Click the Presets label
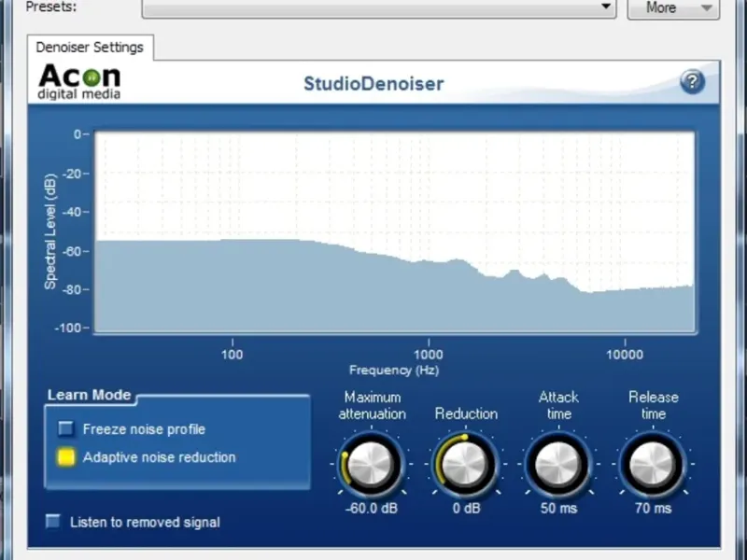This screenshot has width=747, height=560. tap(51, 7)
